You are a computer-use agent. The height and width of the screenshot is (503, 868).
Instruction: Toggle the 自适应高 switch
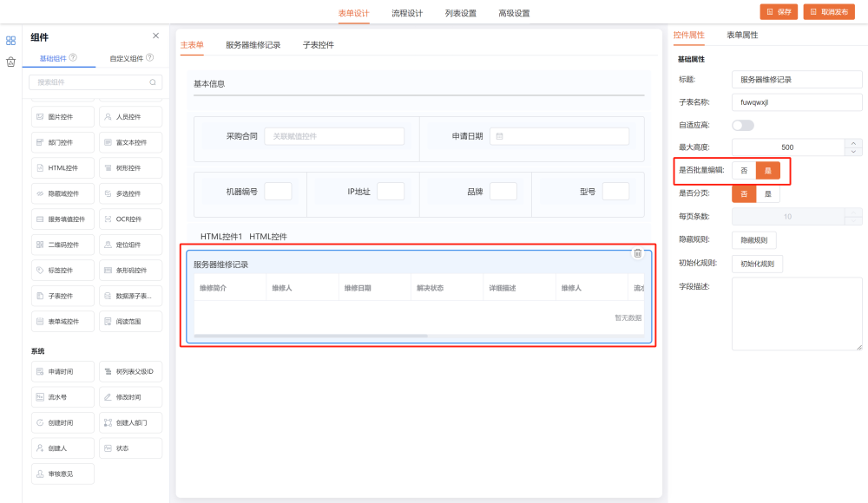point(743,125)
